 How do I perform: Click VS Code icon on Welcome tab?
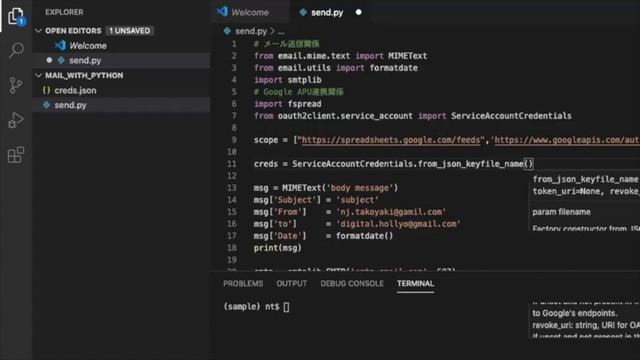pos(222,12)
